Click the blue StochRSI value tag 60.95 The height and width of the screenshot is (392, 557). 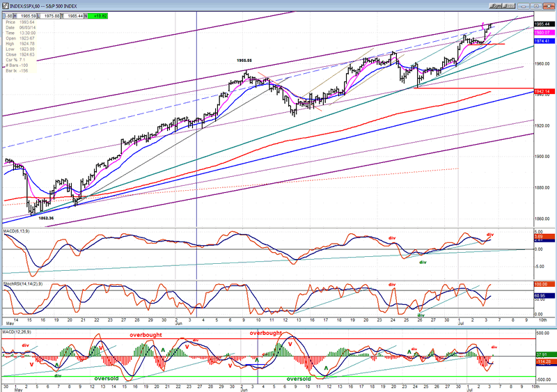(544, 296)
